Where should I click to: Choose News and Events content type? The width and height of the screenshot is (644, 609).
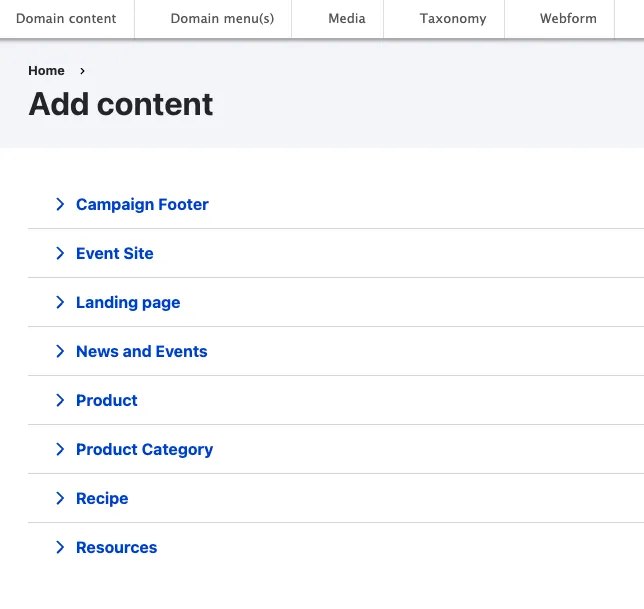click(142, 352)
